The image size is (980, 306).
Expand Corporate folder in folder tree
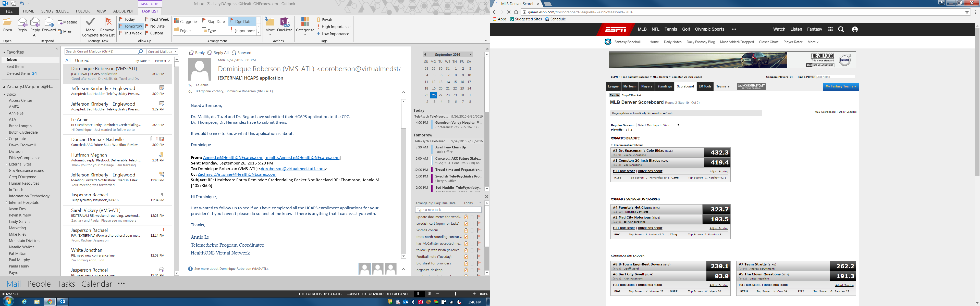(x=6, y=139)
